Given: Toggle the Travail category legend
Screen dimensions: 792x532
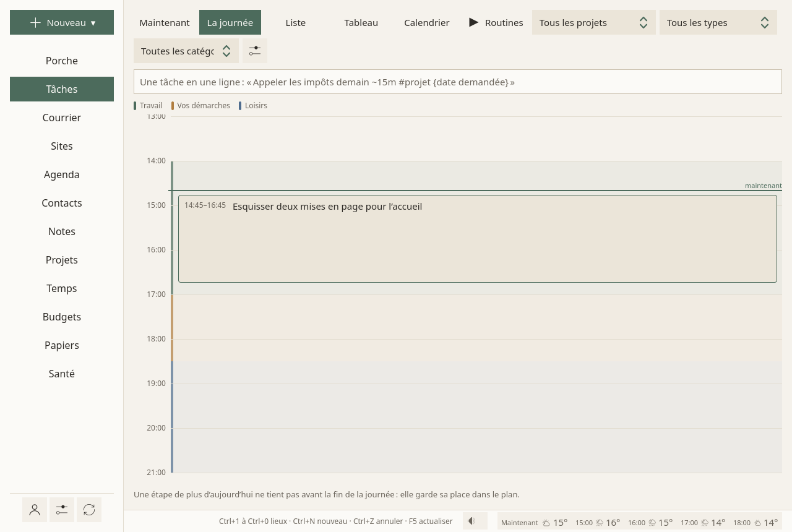Looking at the screenshot, I should [x=148, y=106].
